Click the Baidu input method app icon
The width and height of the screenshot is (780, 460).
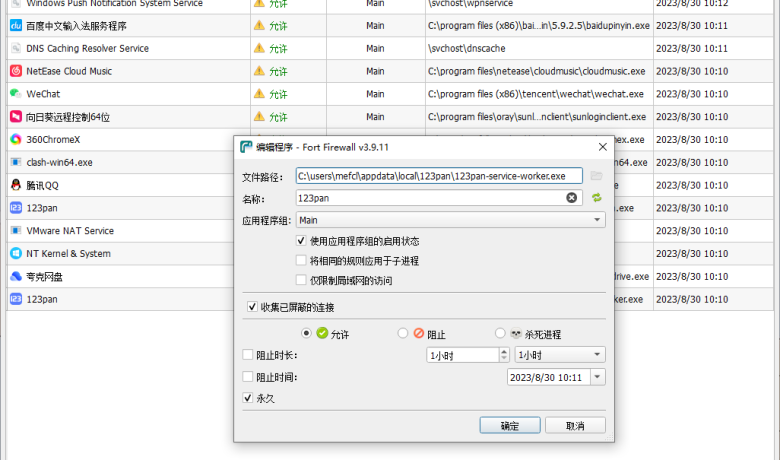16,25
